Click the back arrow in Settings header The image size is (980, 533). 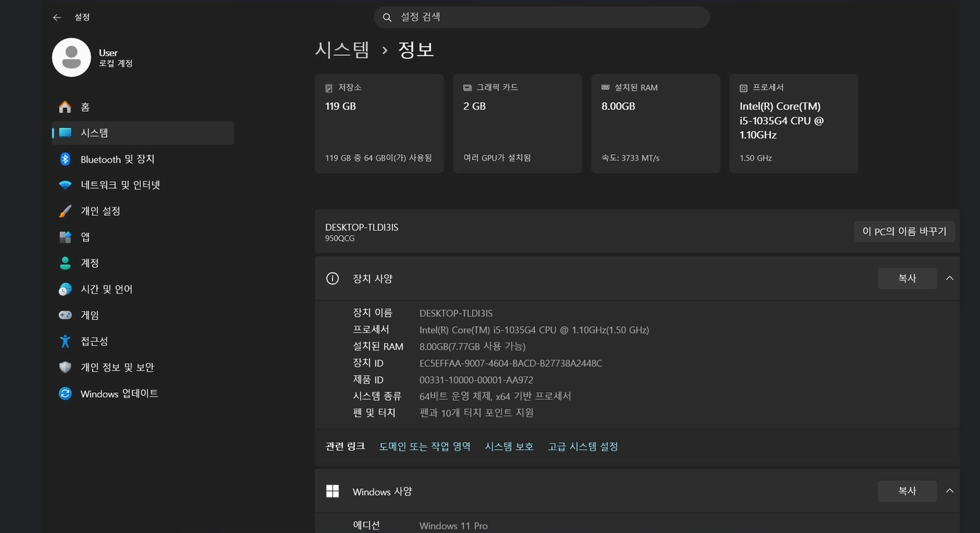57,17
